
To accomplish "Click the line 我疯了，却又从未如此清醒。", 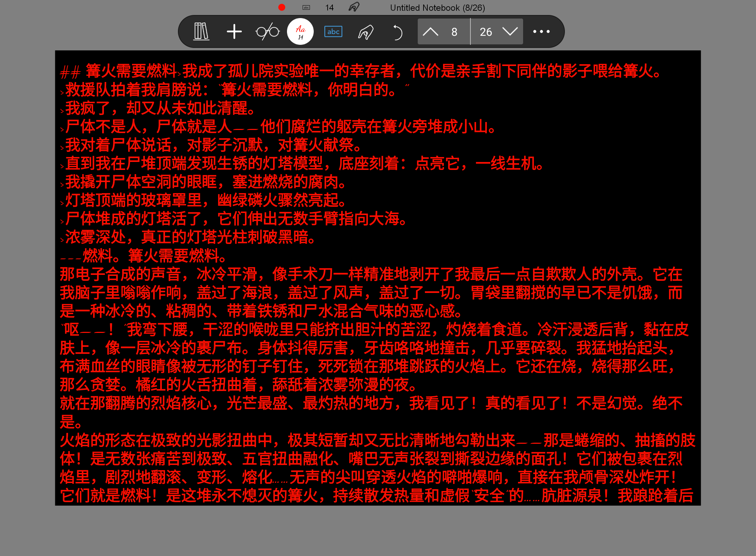I will 158,108.
